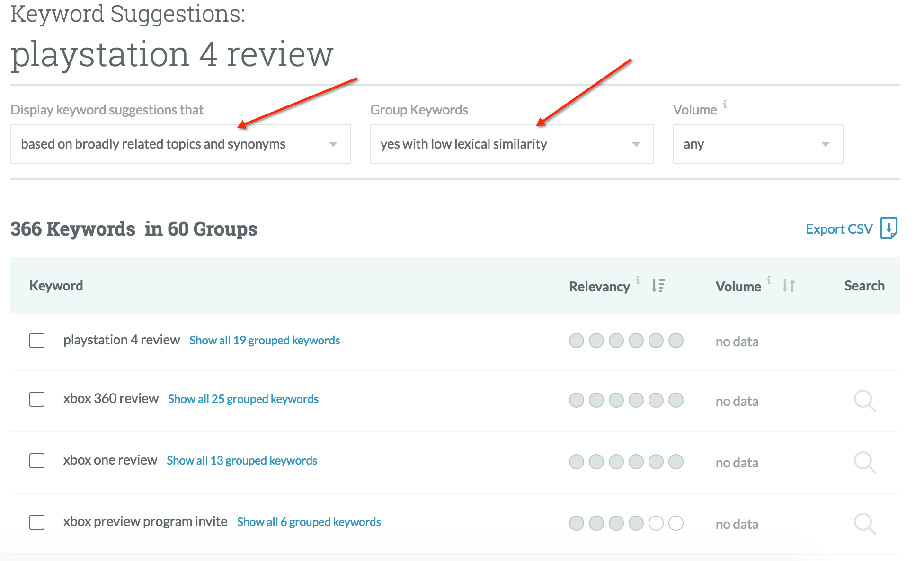The width and height of the screenshot is (924, 561).
Task: Search xbox 360 review with the magnifier icon
Action: (865, 401)
